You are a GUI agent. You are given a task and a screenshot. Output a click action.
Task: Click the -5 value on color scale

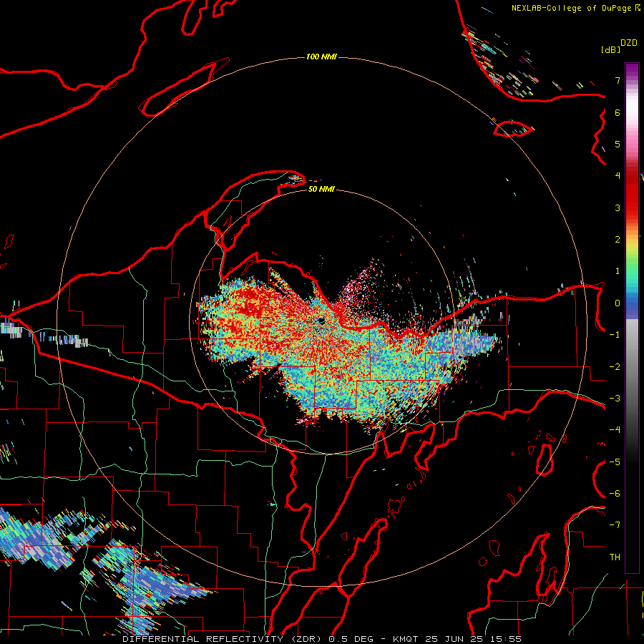[615, 462]
